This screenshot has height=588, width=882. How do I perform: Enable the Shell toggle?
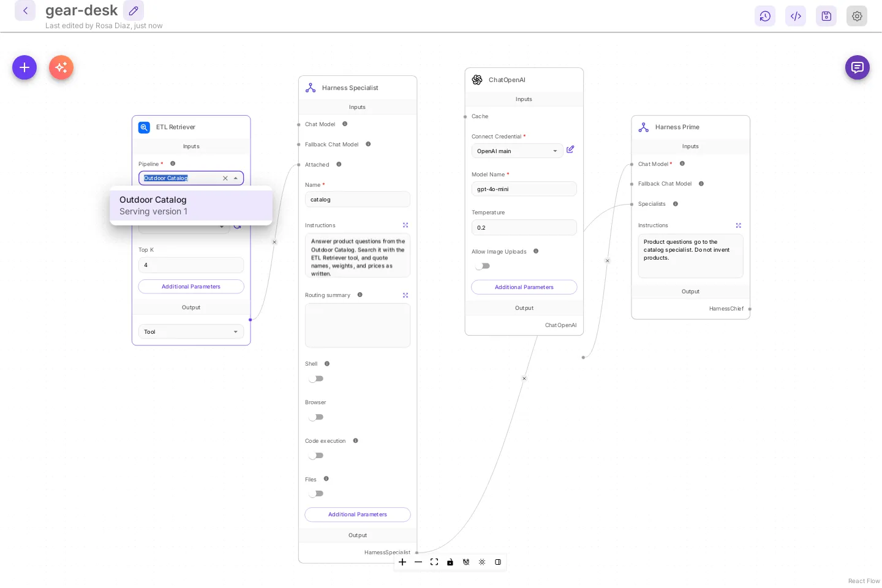point(316,379)
